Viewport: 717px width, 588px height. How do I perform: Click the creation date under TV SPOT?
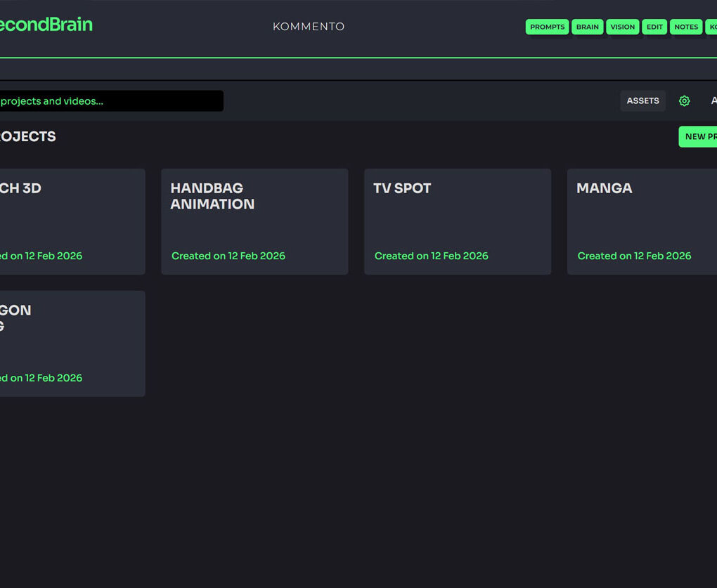[430, 256]
